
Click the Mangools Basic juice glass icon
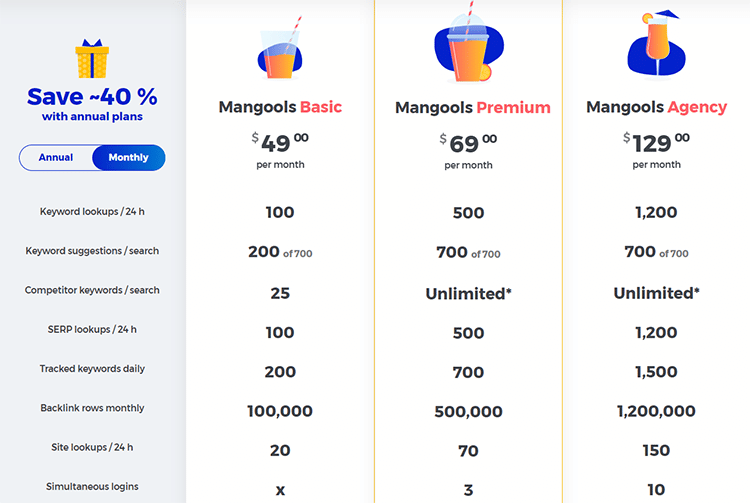pyautogui.click(x=280, y=54)
